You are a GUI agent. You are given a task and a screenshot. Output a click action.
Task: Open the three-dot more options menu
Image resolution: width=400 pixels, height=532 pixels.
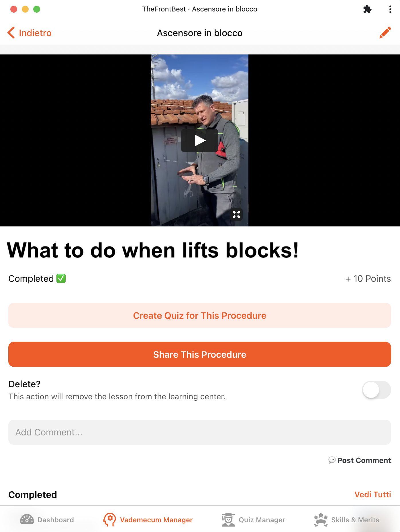[390, 9]
